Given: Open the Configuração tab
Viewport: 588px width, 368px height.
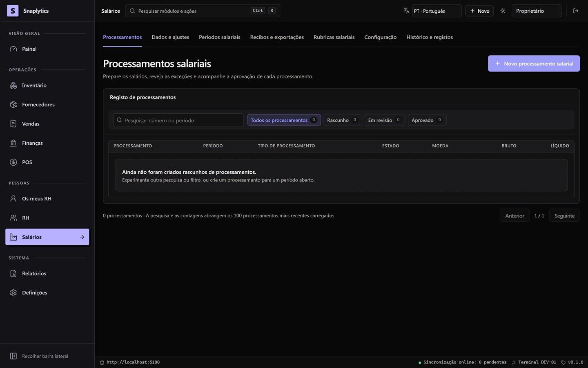Looking at the screenshot, I should (x=381, y=37).
